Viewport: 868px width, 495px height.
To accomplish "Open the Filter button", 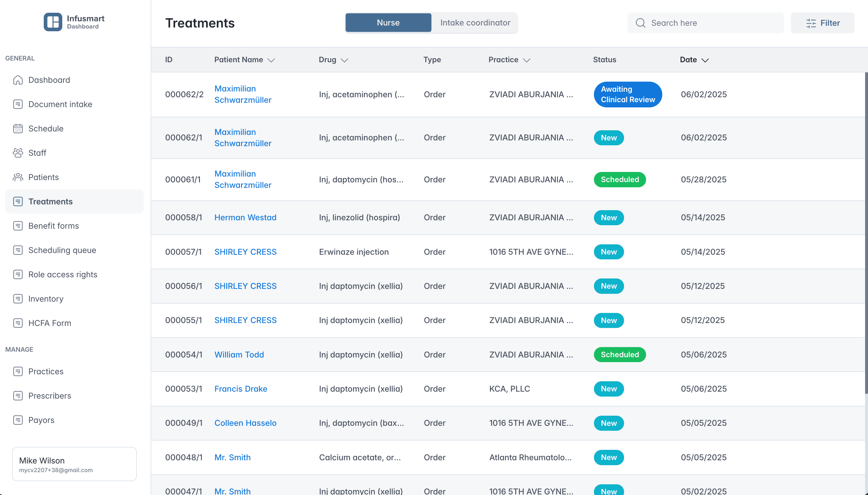I will 823,23.
